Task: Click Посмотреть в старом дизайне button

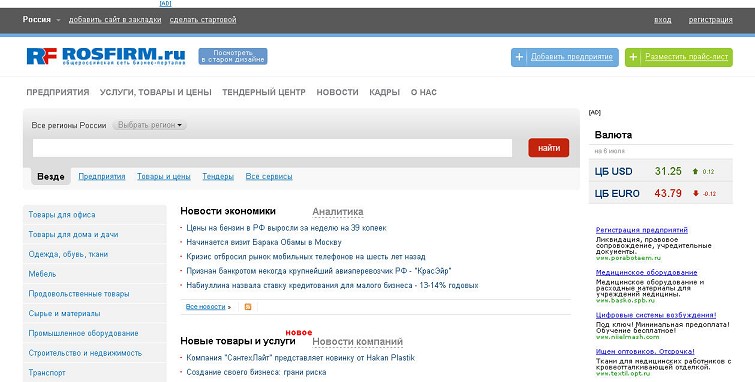Action: (x=233, y=56)
